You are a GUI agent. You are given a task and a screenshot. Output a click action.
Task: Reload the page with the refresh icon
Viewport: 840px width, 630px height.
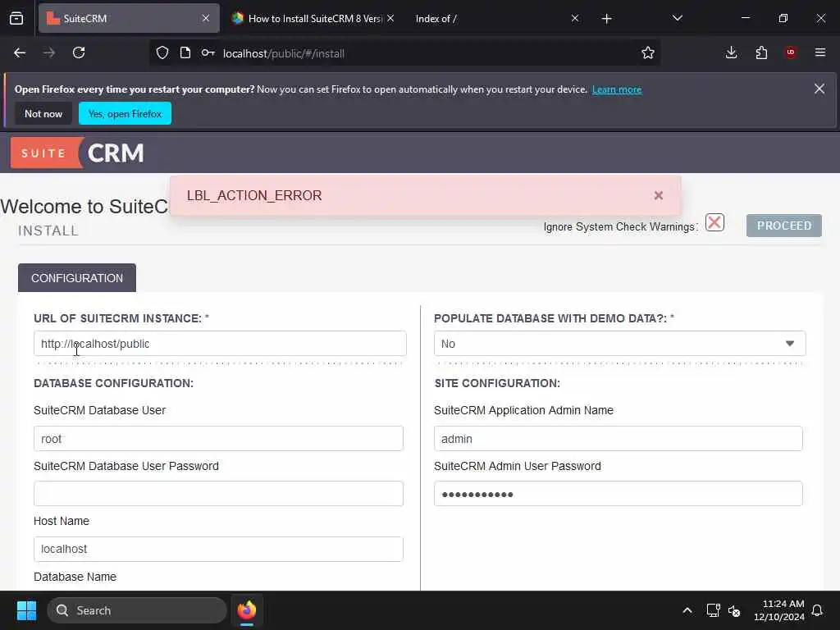tap(79, 52)
